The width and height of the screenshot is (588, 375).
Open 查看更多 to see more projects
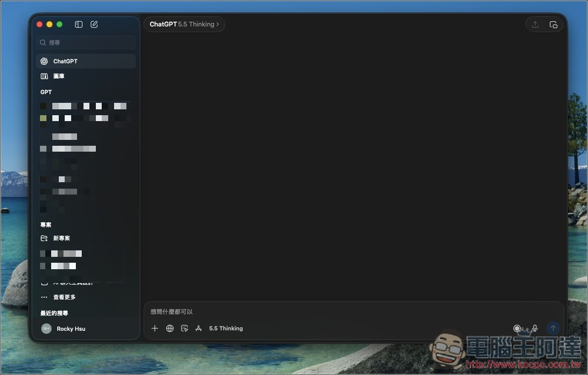[x=86, y=297]
